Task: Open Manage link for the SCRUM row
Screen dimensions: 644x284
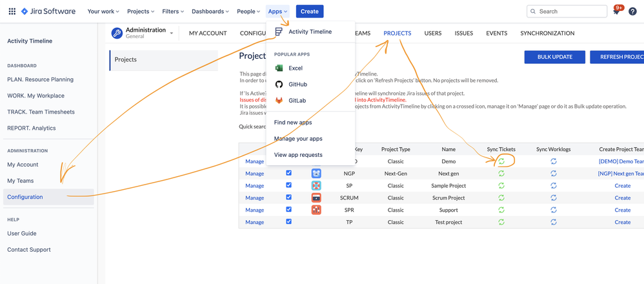Action: [255, 198]
